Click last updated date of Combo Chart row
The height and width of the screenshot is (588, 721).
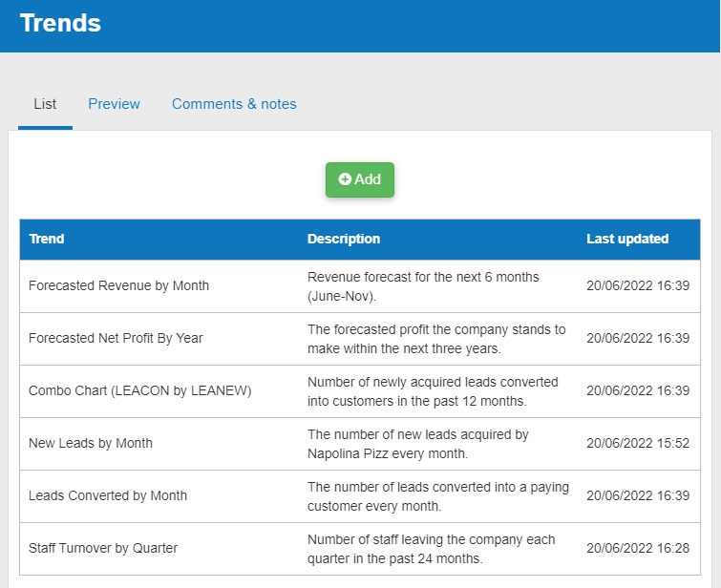pyautogui.click(x=638, y=390)
